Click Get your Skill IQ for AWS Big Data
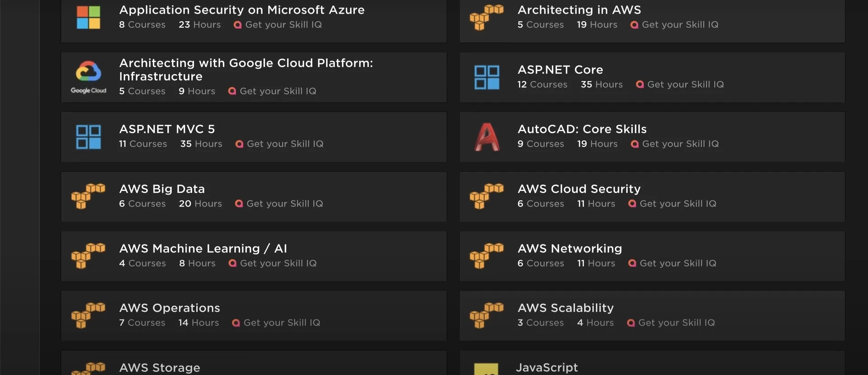The height and width of the screenshot is (375, 868). click(x=285, y=204)
